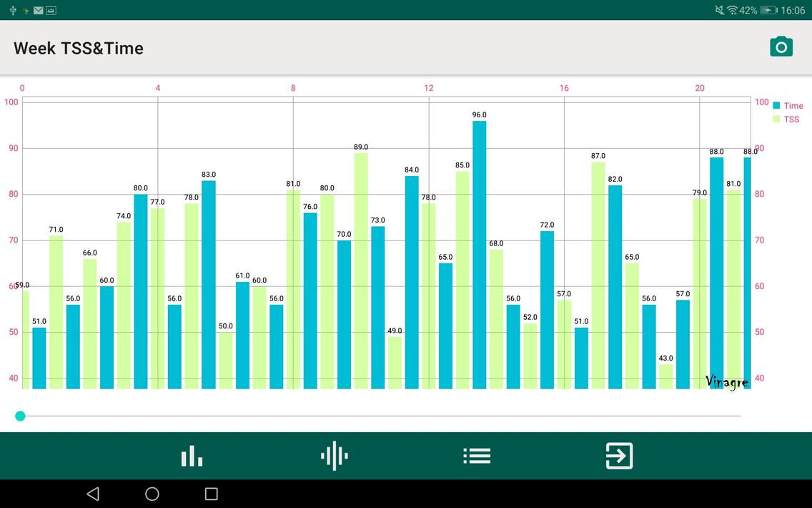Click the 79.0 value label

coord(700,192)
